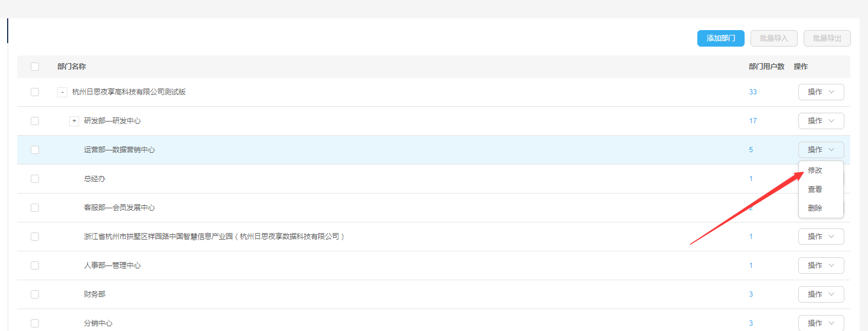Check the box for 运营部—数据营销中心 row
868x331 pixels.
pos(35,150)
